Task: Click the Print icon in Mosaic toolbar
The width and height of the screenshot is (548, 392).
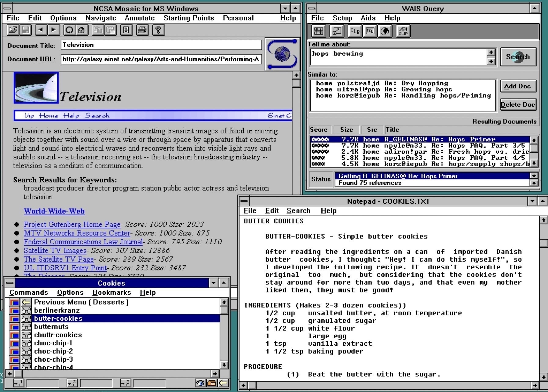Action: (142, 30)
